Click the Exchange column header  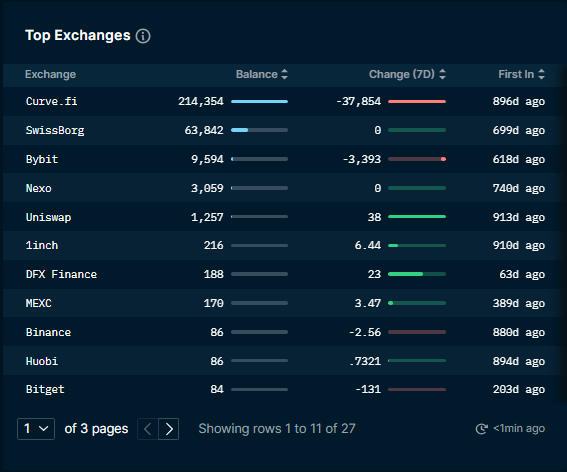[51, 74]
